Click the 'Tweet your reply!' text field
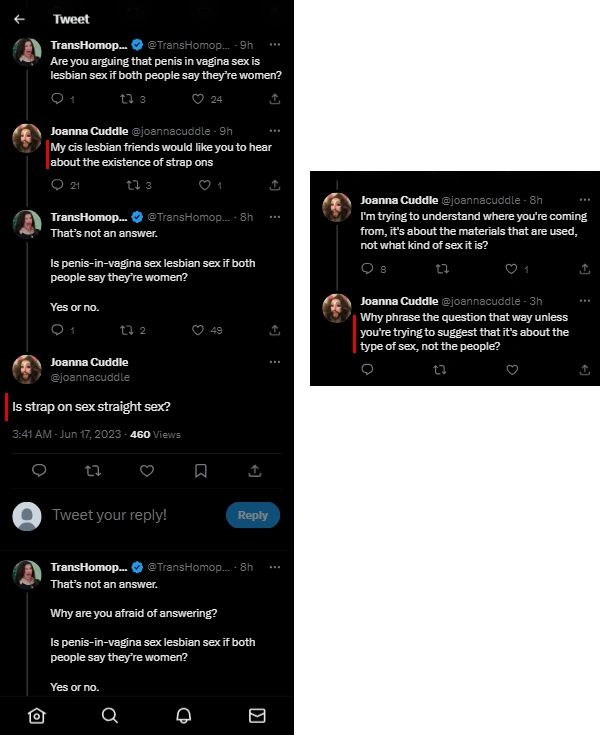The width and height of the screenshot is (600, 735). 130,515
